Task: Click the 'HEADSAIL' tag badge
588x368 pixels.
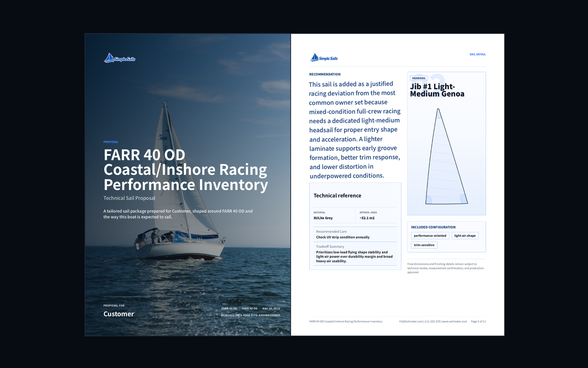Action: click(419, 78)
